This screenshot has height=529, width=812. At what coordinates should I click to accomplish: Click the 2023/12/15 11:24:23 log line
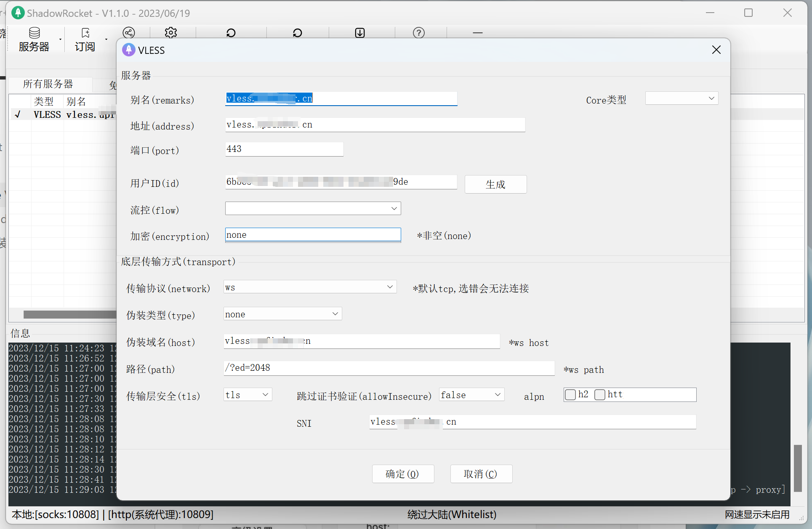(x=62, y=348)
